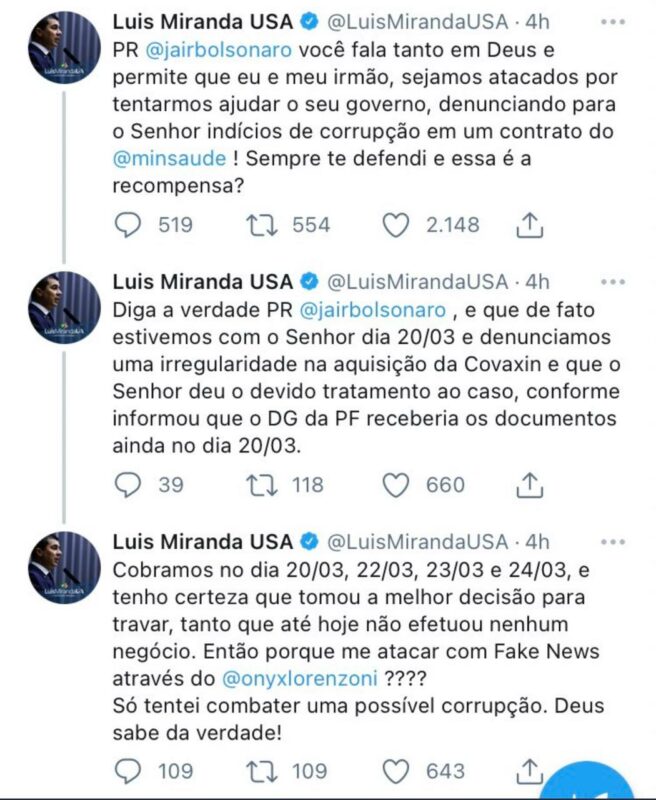Like the tweet with 643 likes
The image size is (656, 800).
pyautogui.click(x=397, y=771)
